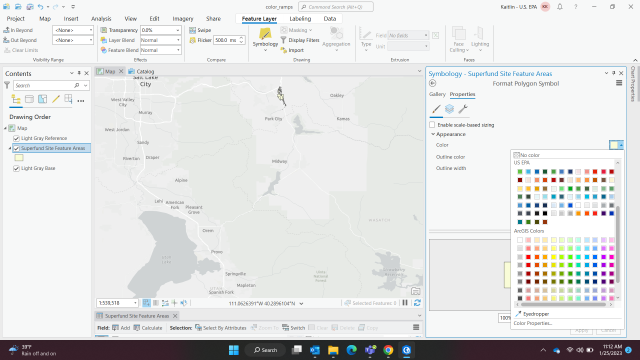
Task: Select List By Data Source icon
Action: 29,99
